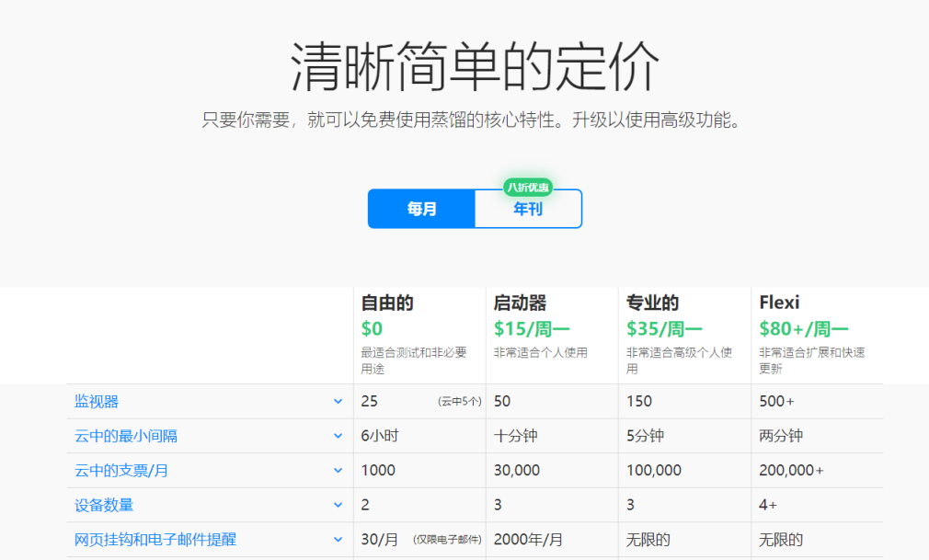This screenshot has height=560, width=929.
Task: Click chevron next to 云中的支票/月
Action: pos(338,471)
